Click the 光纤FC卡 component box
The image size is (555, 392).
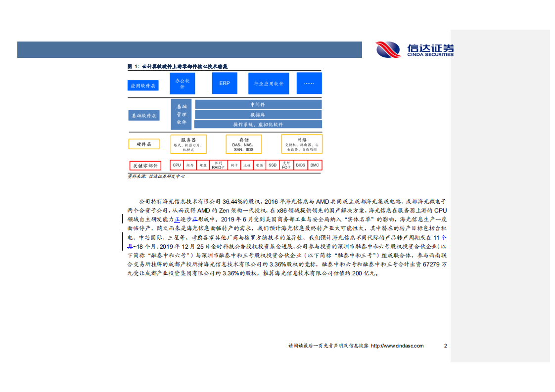pyautogui.click(x=285, y=165)
